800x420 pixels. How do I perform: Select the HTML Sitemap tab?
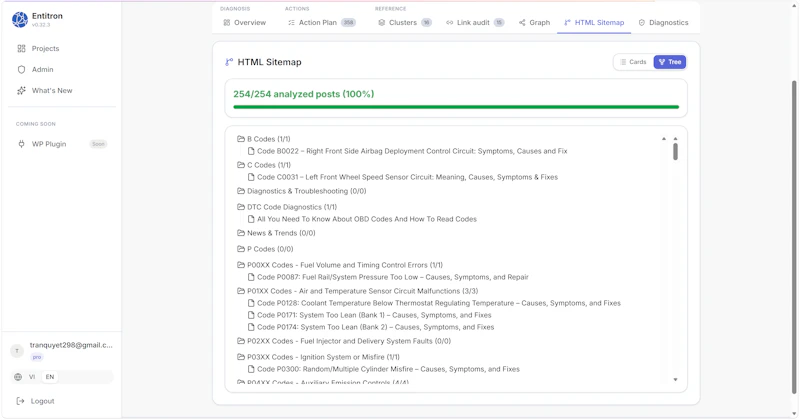594,22
